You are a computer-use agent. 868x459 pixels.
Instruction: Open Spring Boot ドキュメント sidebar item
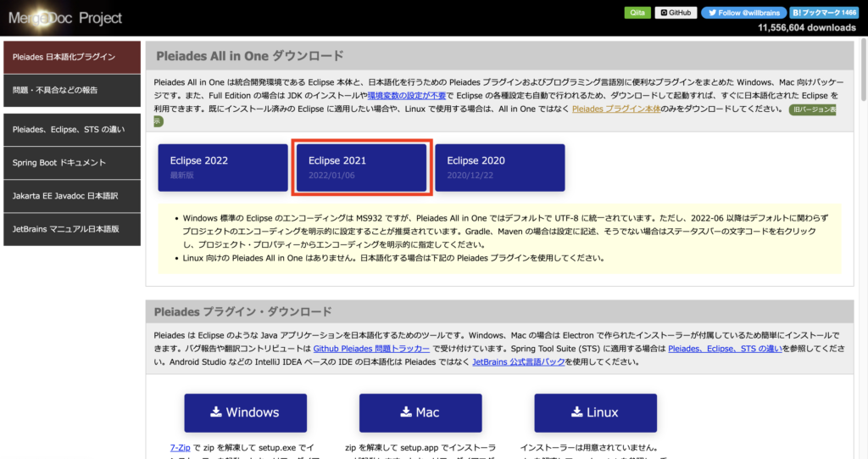72,163
